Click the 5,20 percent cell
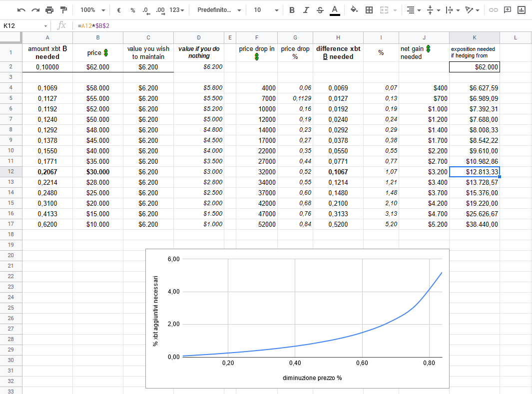This screenshot has height=394, width=532. [x=381, y=224]
